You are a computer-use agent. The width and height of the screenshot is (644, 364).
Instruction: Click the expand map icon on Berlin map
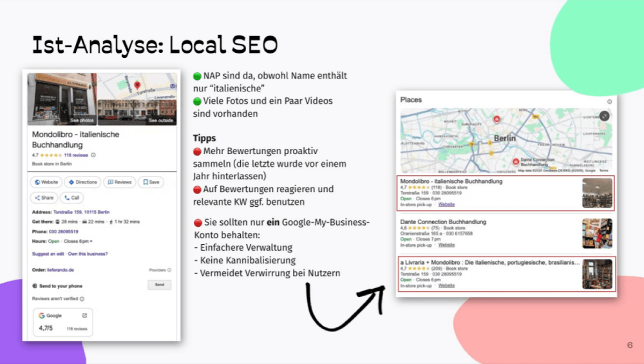tap(604, 116)
